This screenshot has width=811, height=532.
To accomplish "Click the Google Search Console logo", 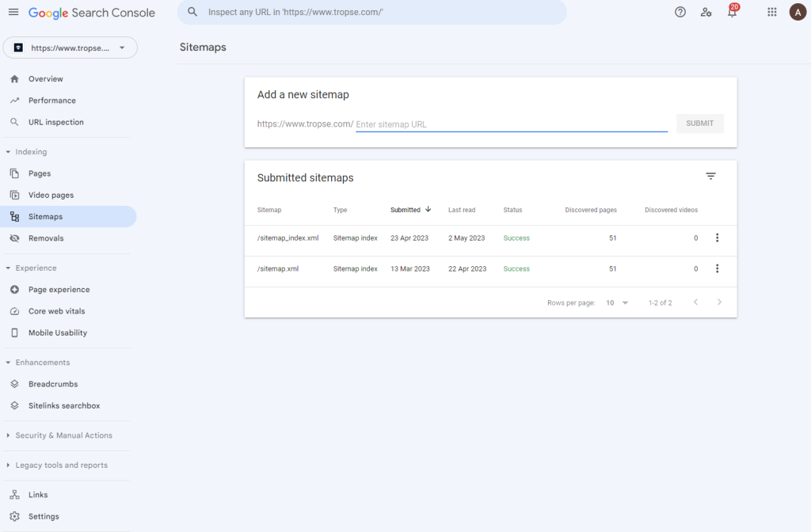I will (x=92, y=13).
